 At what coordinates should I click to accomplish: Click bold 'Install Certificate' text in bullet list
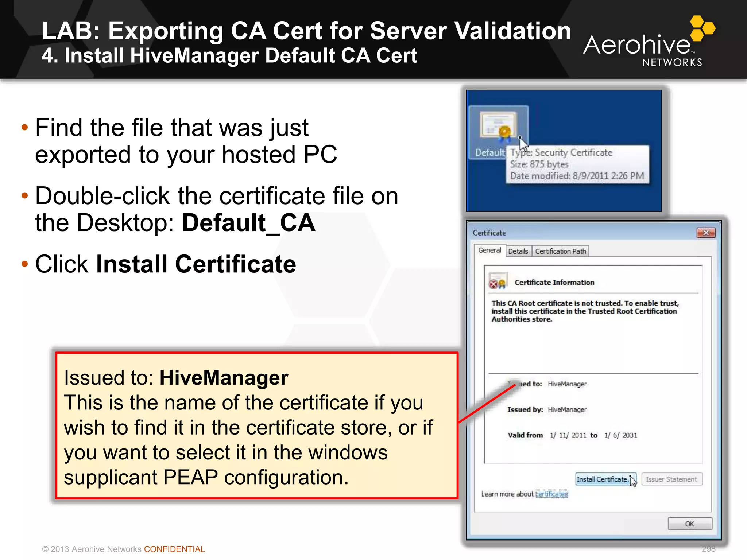(196, 264)
